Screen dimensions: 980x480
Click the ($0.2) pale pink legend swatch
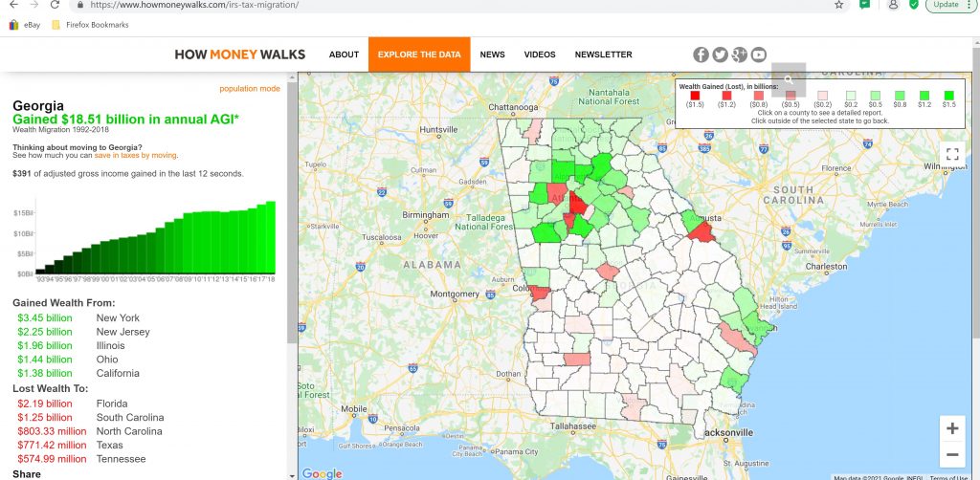[822, 96]
